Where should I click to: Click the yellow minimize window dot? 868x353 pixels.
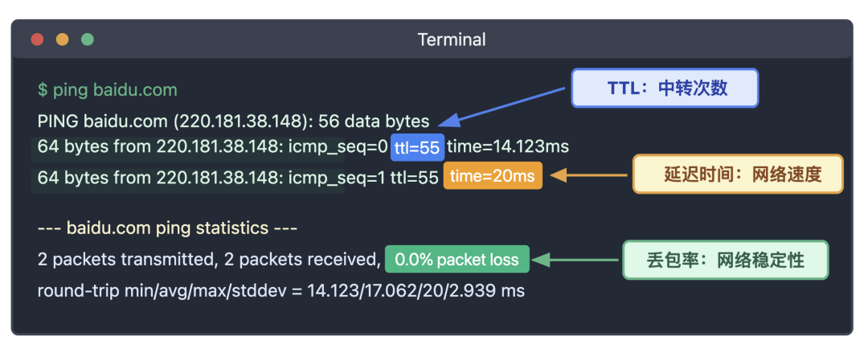(x=62, y=39)
